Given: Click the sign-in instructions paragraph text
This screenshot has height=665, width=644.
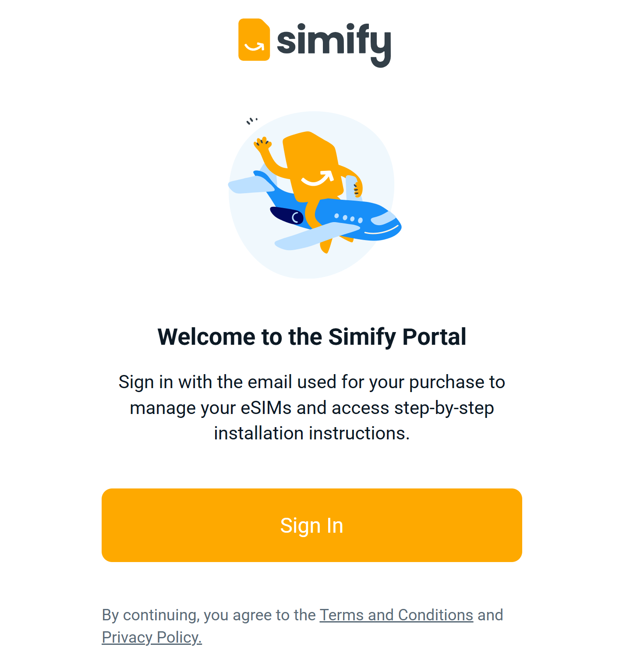Looking at the screenshot, I should pos(311,407).
